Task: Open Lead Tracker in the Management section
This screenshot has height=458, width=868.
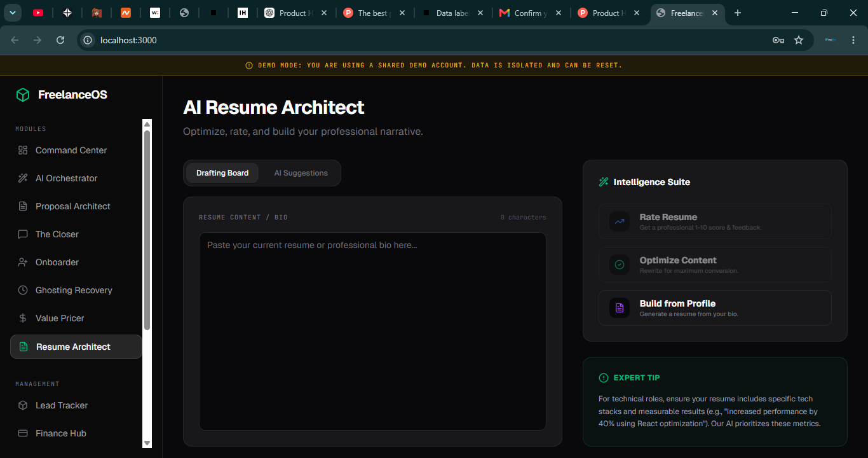Action: pos(76,405)
